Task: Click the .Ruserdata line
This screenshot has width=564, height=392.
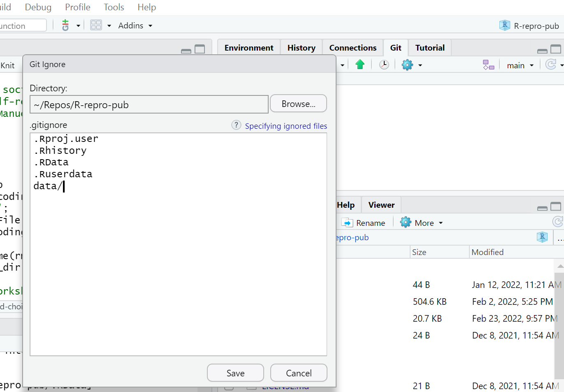Action: (63, 174)
